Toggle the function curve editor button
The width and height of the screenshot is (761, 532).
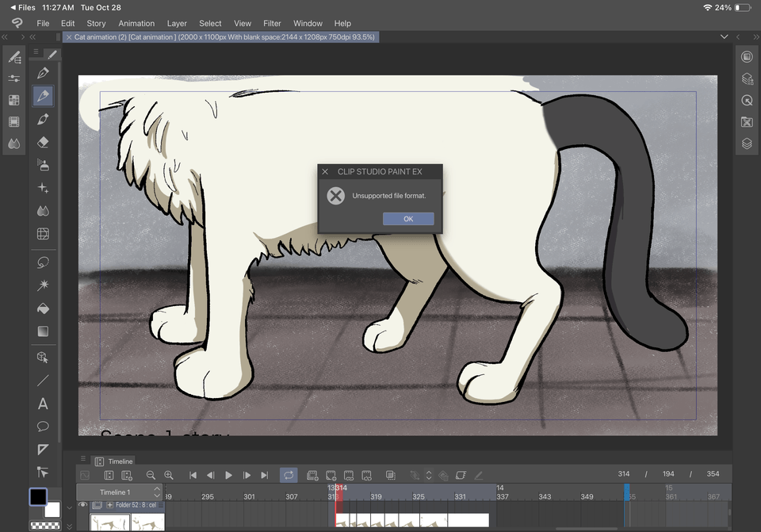coord(85,475)
